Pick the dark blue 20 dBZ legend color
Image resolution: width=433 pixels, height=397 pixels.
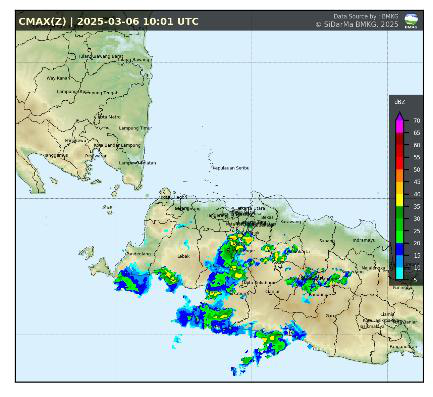[399, 249]
